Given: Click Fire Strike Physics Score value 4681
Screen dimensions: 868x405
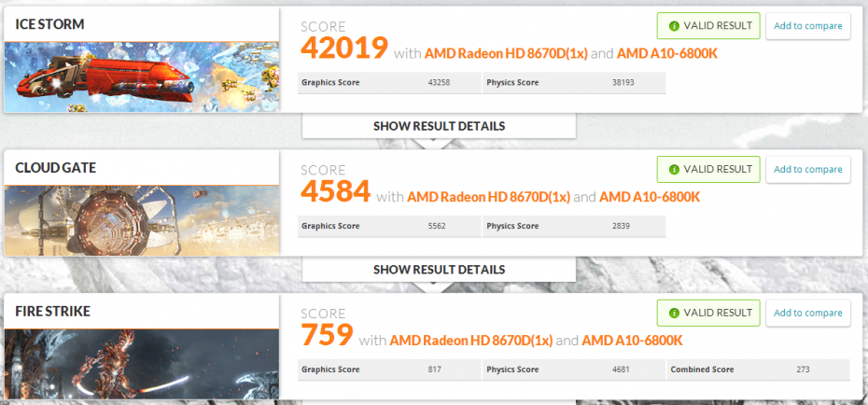Looking at the screenshot, I should pyautogui.click(x=622, y=370).
